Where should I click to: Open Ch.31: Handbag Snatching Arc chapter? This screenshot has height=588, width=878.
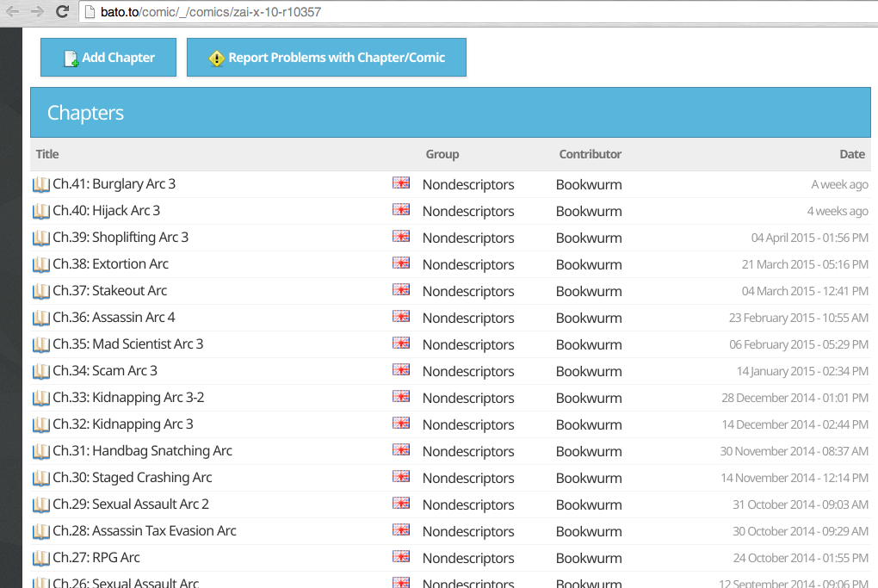click(142, 451)
